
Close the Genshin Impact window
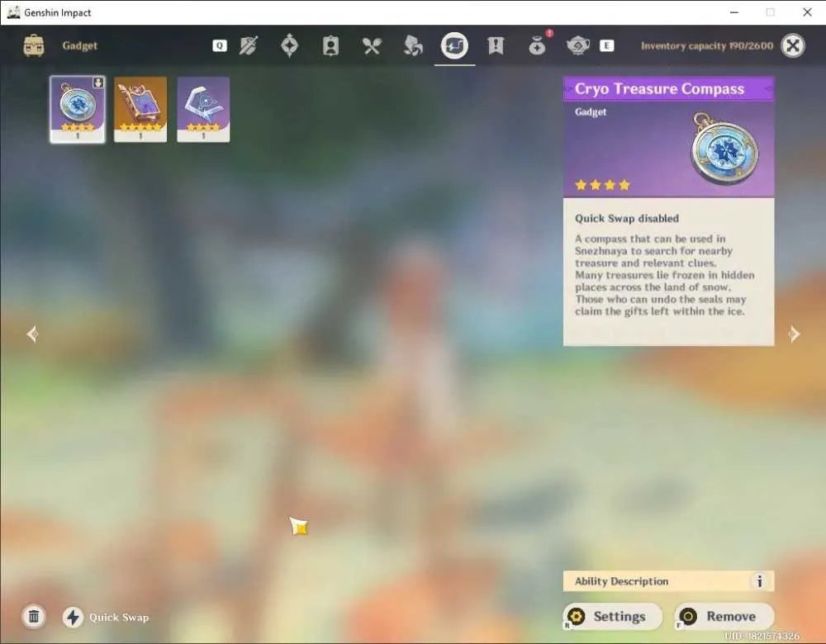coord(807,12)
